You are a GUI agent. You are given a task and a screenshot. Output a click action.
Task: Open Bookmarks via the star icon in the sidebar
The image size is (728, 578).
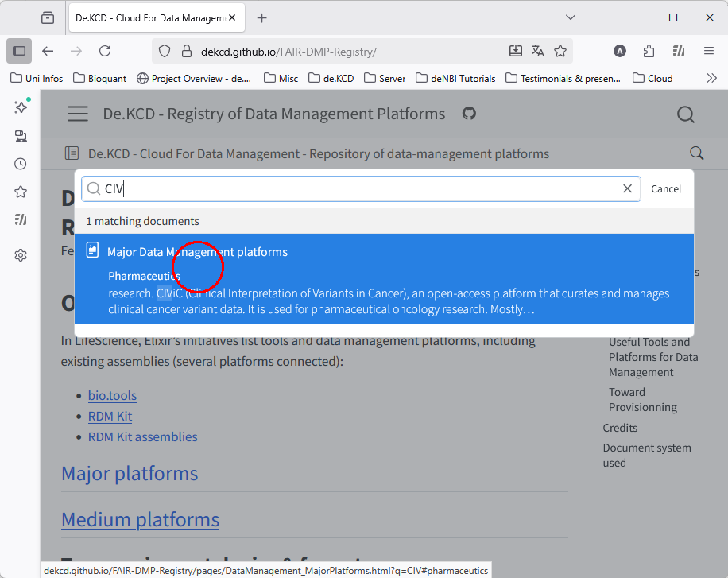[x=20, y=192]
